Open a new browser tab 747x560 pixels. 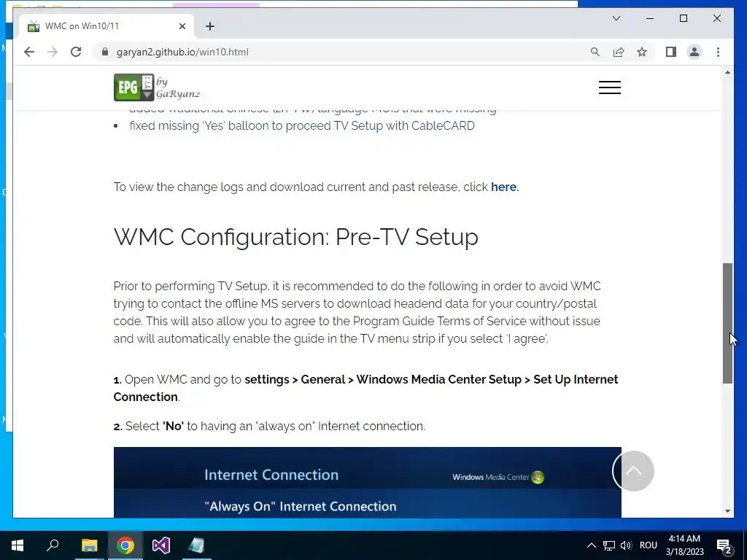(x=210, y=26)
